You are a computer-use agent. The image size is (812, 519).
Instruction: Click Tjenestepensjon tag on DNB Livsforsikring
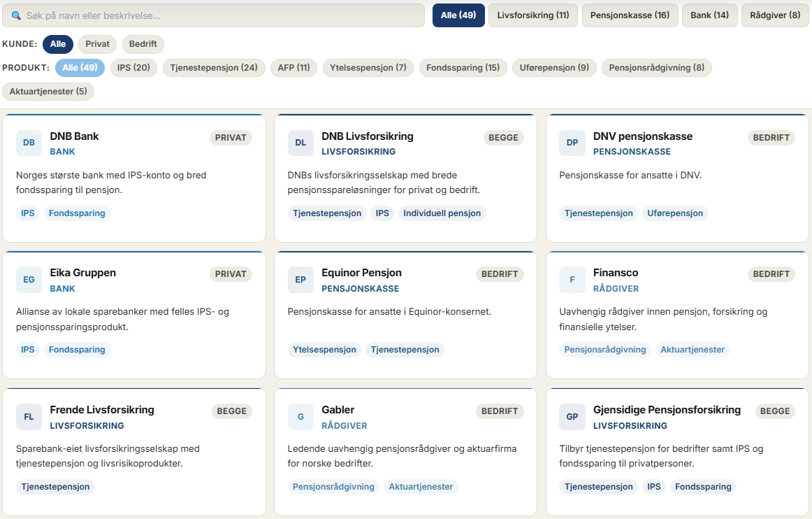[x=327, y=213]
